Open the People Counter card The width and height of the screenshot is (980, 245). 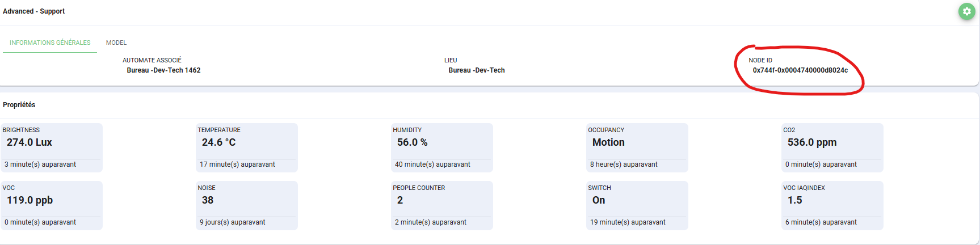[442, 205]
